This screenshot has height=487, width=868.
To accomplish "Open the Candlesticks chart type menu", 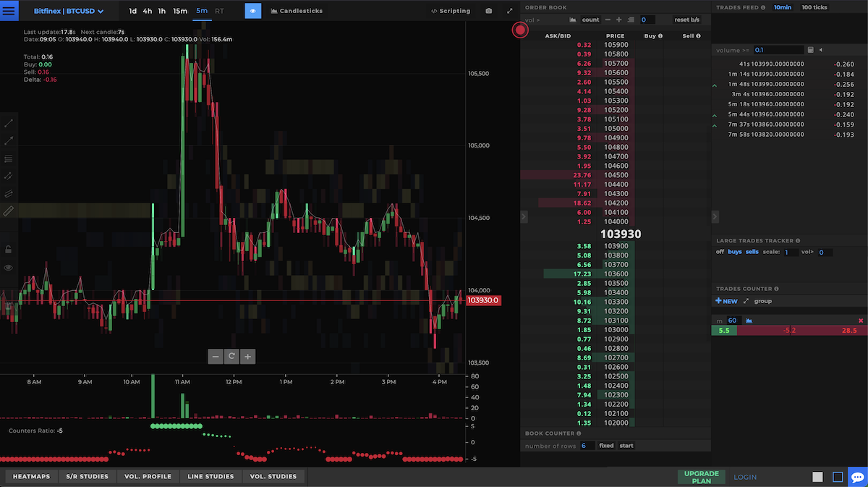I will [x=297, y=11].
